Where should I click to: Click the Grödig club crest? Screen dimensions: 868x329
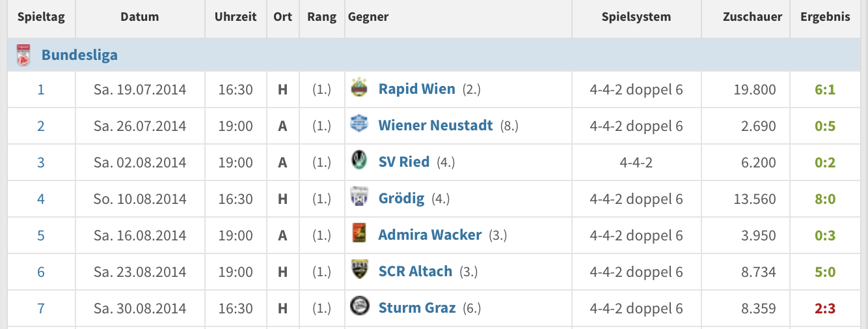click(359, 198)
